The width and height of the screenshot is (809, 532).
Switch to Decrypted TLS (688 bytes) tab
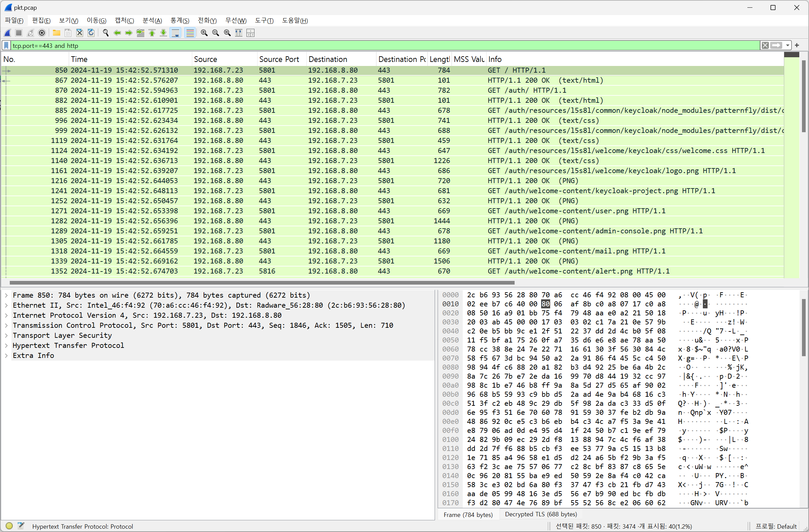pyautogui.click(x=540, y=514)
